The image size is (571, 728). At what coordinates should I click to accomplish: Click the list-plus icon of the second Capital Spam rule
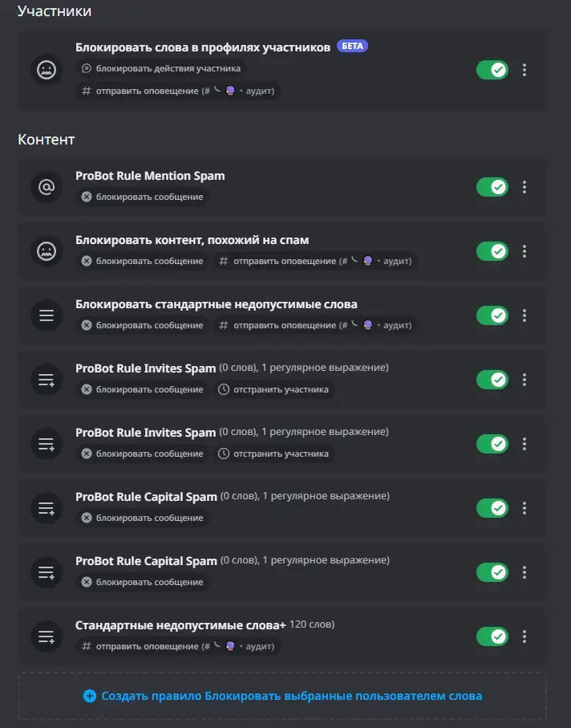coord(47,572)
